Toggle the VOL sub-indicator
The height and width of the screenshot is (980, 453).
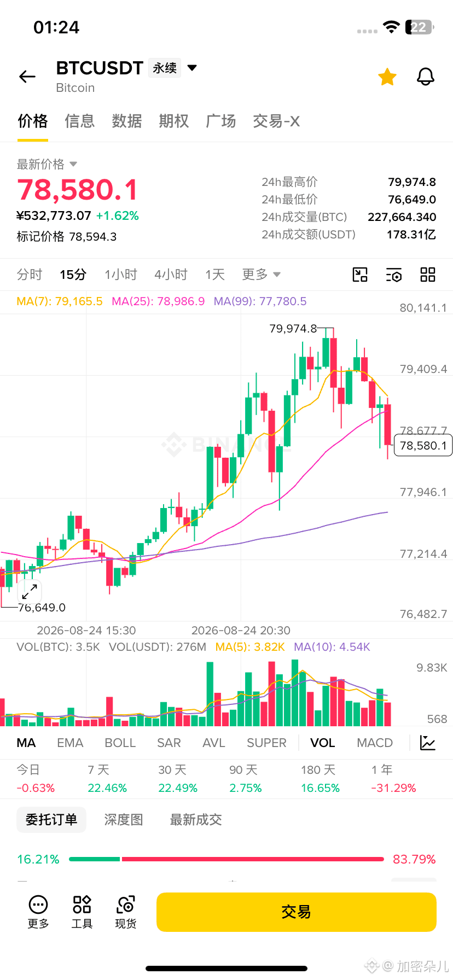point(322,743)
